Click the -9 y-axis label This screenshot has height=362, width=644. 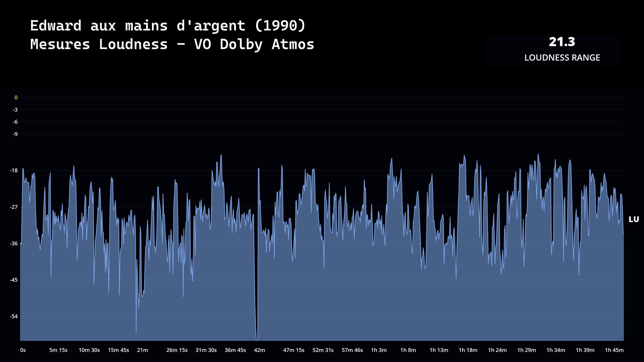pos(15,134)
